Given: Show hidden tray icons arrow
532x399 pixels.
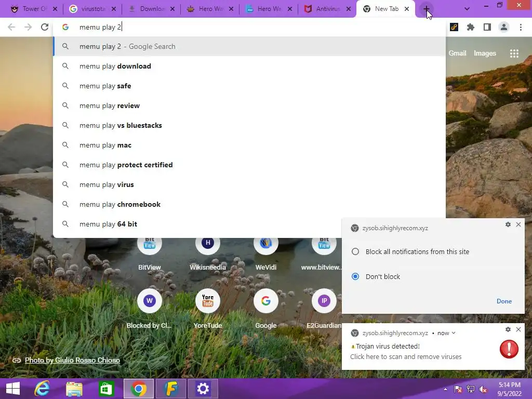Looking at the screenshot, I should (445, 389).
